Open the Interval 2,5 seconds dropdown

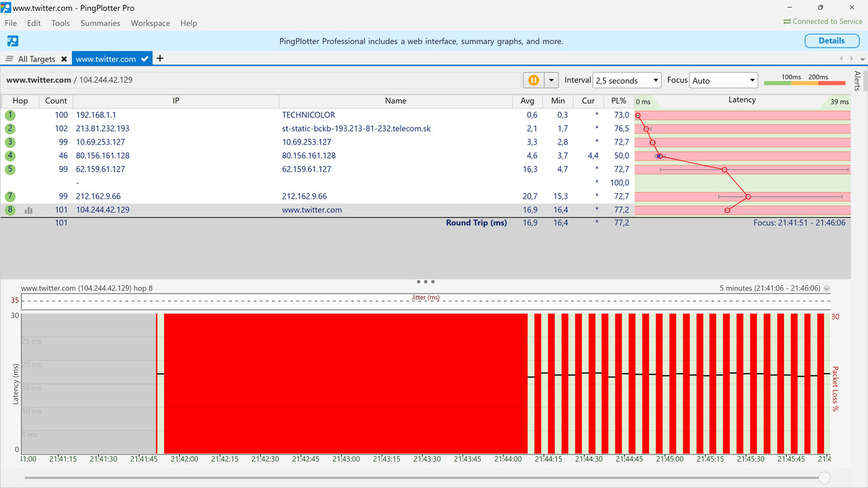(x=627, y=80)
